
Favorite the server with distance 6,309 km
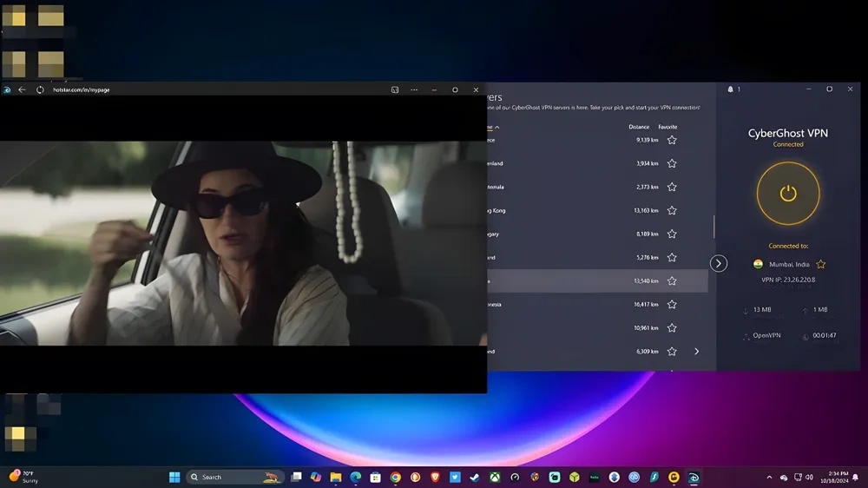(672, 351)
